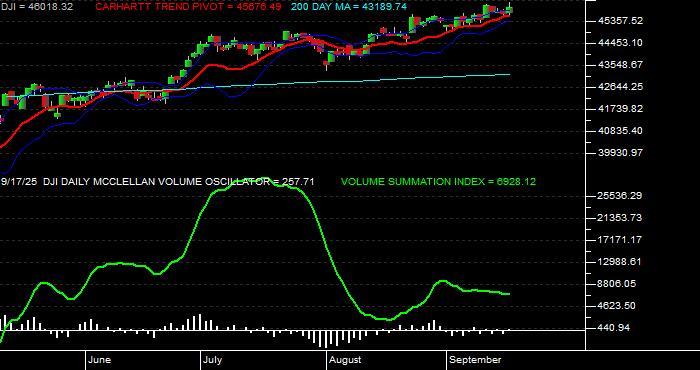Click the summation axis label 17171.17
Image resolution: width=700 pixels, height=370 pixels.
coord(620,240)
